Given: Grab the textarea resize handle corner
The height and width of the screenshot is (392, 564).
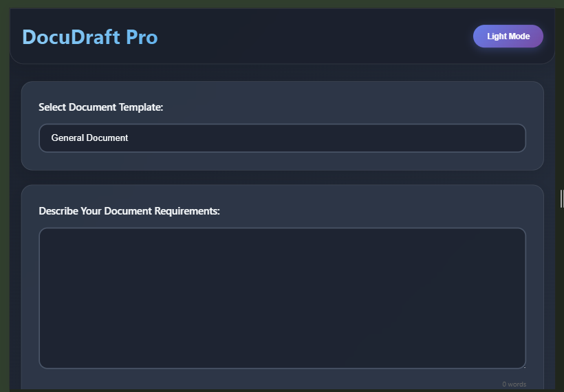Looking at the screenshot, I should [523, 367].
